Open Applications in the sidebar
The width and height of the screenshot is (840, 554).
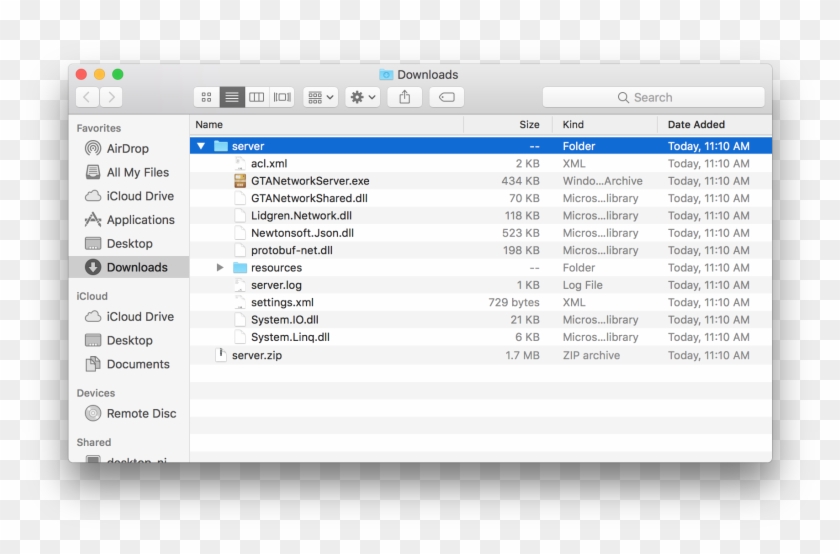click(x=129, y=220)
